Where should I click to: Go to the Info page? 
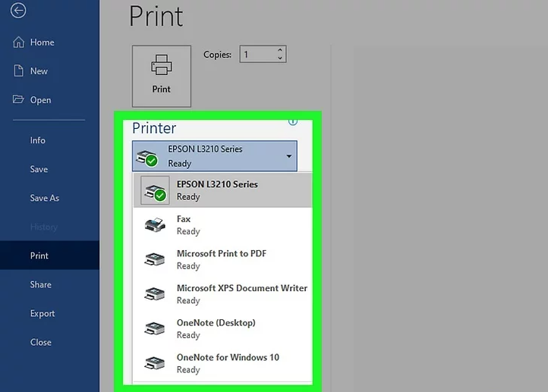pos(49,140)
